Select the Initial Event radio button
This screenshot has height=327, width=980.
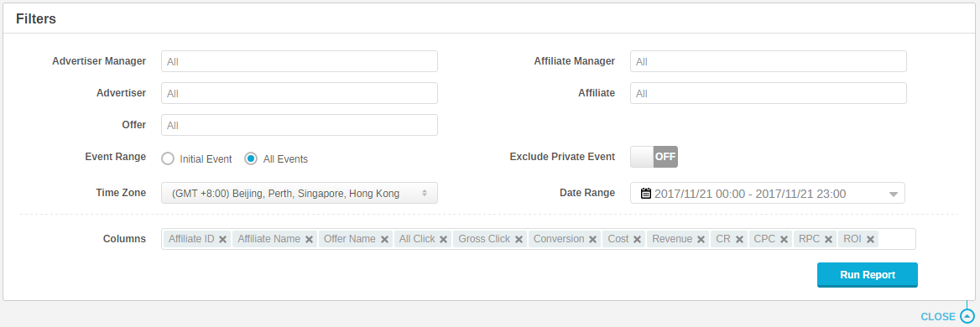click(167, 158)
